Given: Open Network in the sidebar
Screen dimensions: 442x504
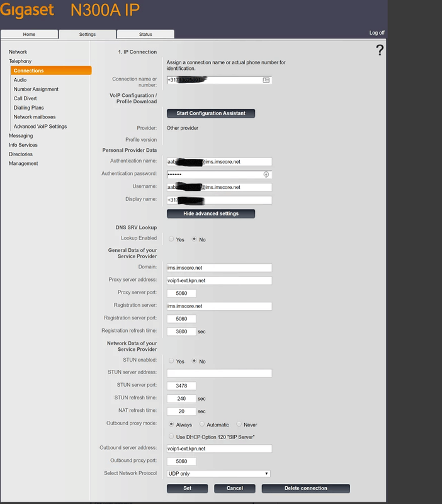Looking at the screenshot, I should [18, 52].
